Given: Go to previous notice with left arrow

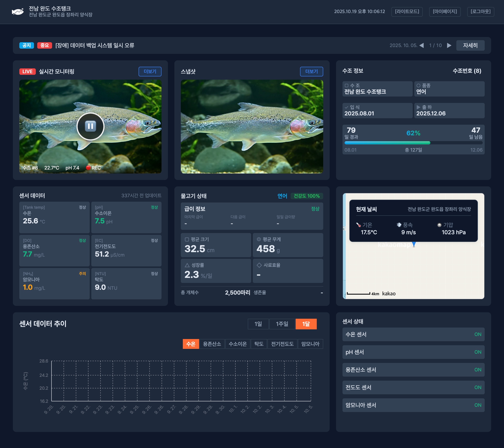Looking at the screenshot, I should point(422,45).
